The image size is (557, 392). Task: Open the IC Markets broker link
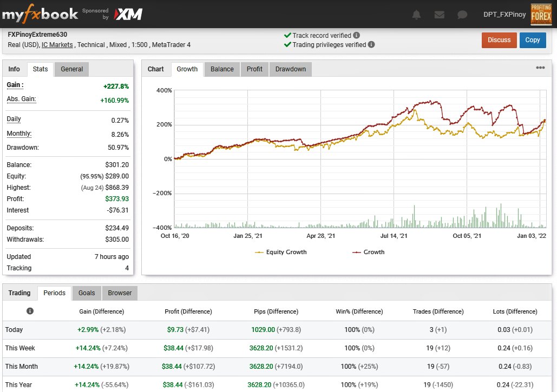point(57,45)
